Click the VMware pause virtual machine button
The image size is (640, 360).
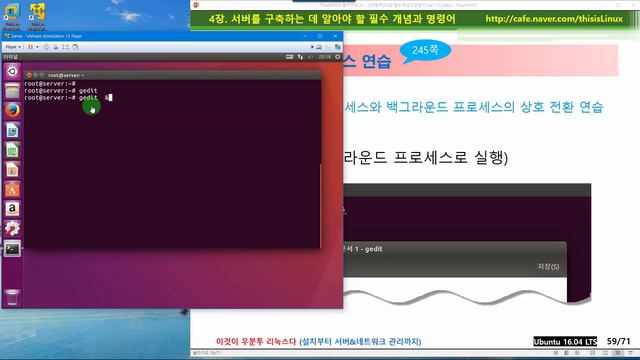(30, 47)
